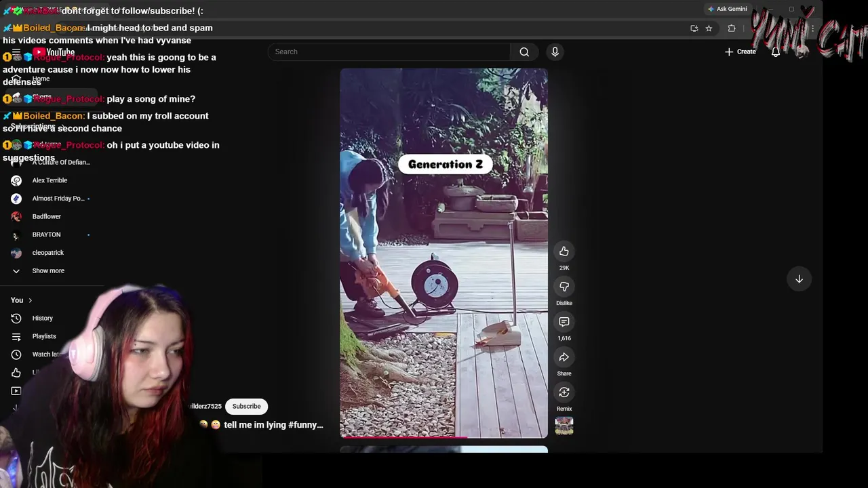868x488 pixels.
Task: Click Almost Friday channel avatar
Action: (16, 199)
